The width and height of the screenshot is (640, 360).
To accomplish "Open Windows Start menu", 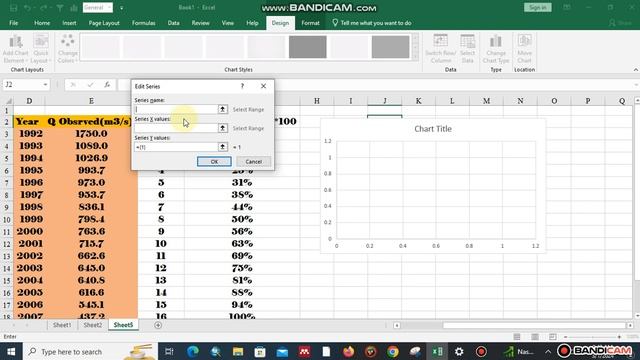I will tap(11, 351).
